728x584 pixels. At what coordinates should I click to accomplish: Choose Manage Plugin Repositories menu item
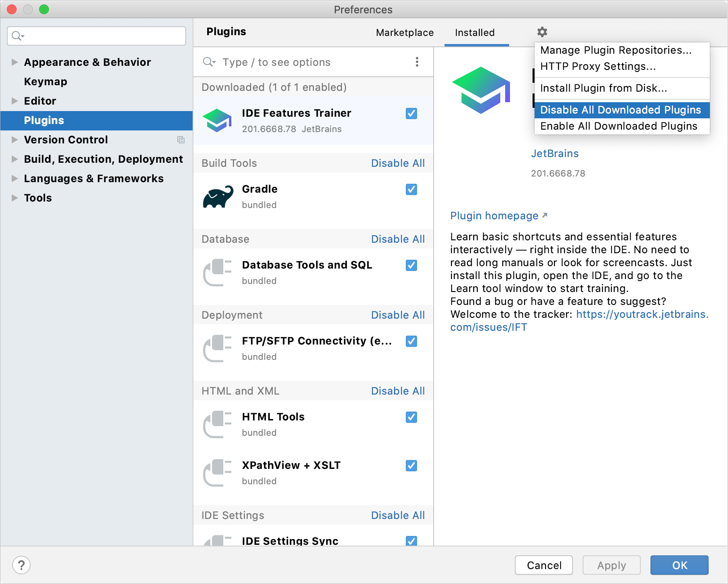(622, 50)
